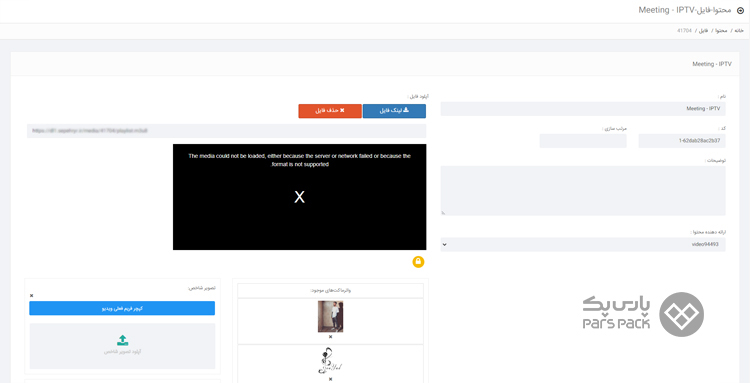The height and width of the screenshot is (383, 750).
Task: Remove the man photo watermark with its X
Action: coord(331,337)
